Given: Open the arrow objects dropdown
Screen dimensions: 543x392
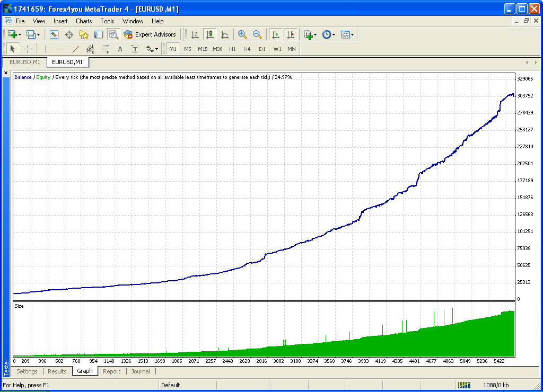Looking at the screenshot, I should point(156,49).
